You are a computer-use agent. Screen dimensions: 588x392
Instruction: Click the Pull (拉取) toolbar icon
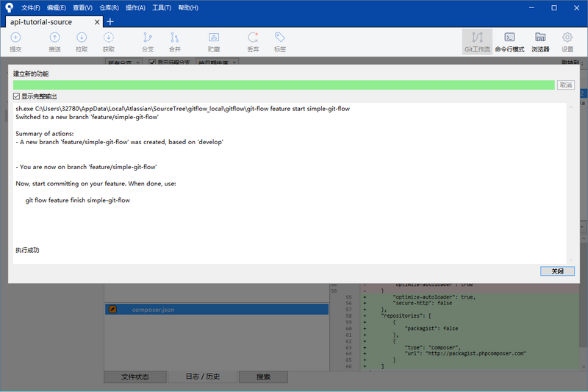82,42
